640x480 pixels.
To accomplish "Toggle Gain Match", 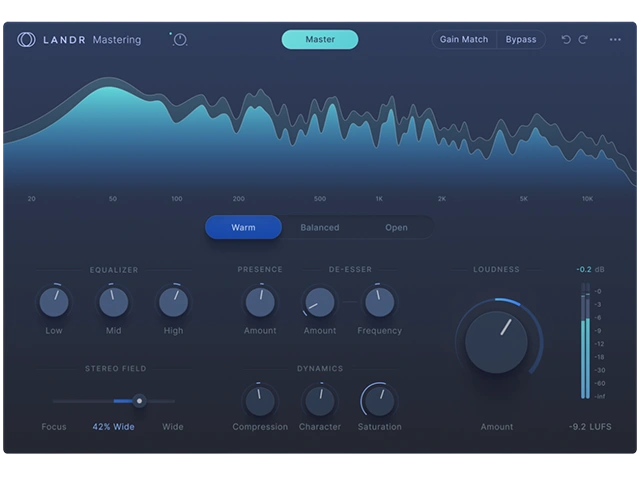I will coord(464,40).
